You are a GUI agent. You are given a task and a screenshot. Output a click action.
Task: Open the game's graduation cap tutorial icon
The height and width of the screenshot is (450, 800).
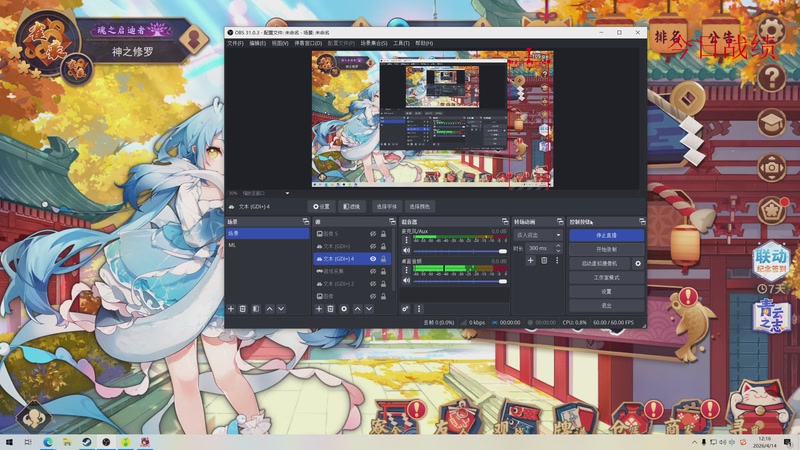click(771, 122)
